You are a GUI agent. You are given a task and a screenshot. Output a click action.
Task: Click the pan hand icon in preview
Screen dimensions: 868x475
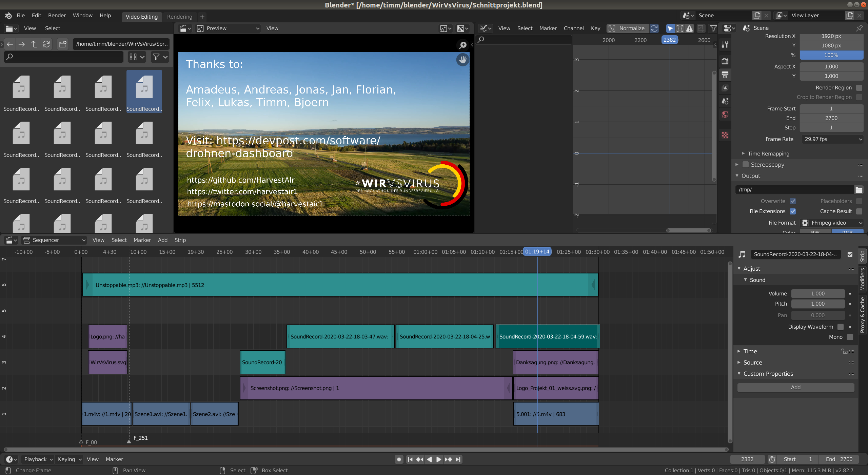[x=462, y=60]
